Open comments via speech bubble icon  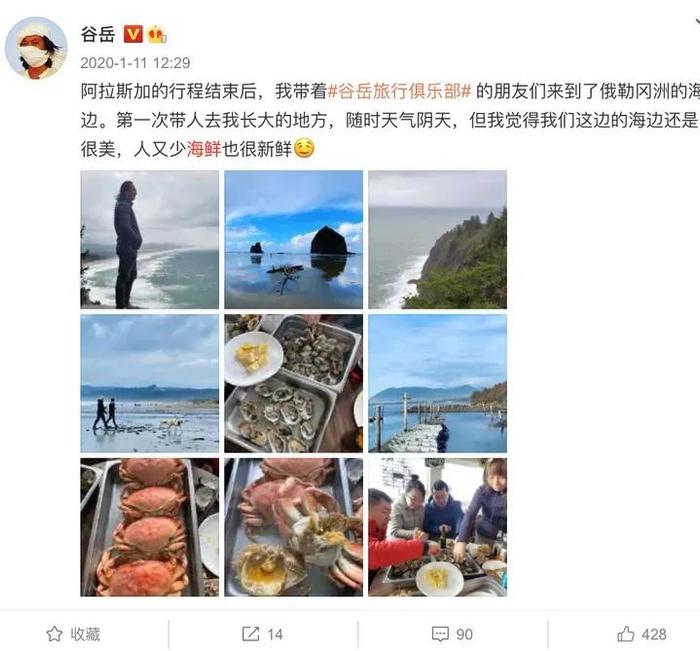(x=440, y=634)
